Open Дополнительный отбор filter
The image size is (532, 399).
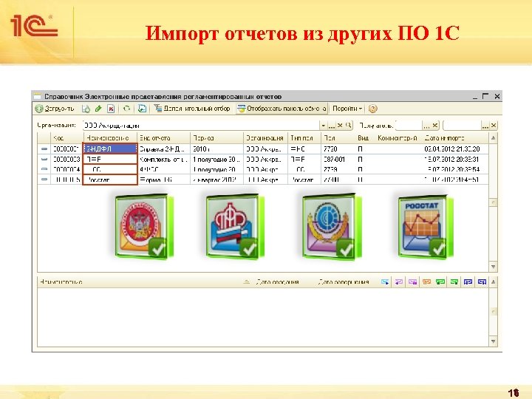[x=192, y=109]
